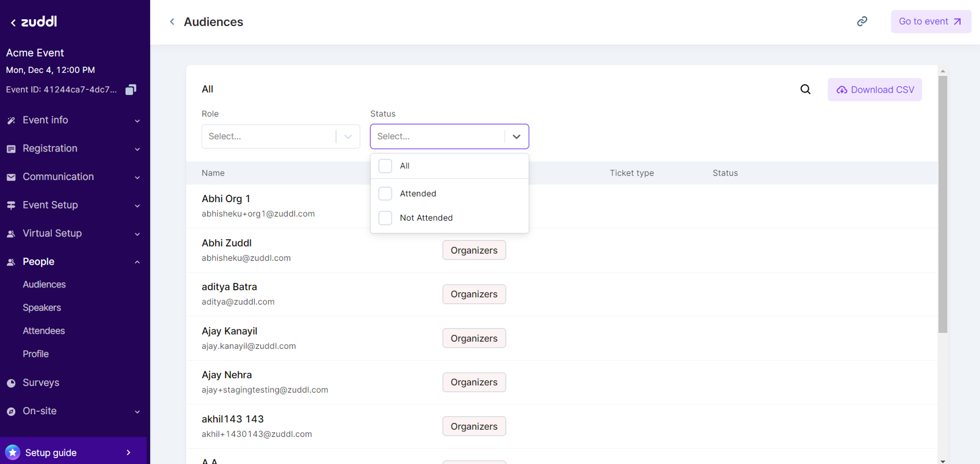
Task: Collapse the Status dropdown chevron
Action: (x=516, y=137)
